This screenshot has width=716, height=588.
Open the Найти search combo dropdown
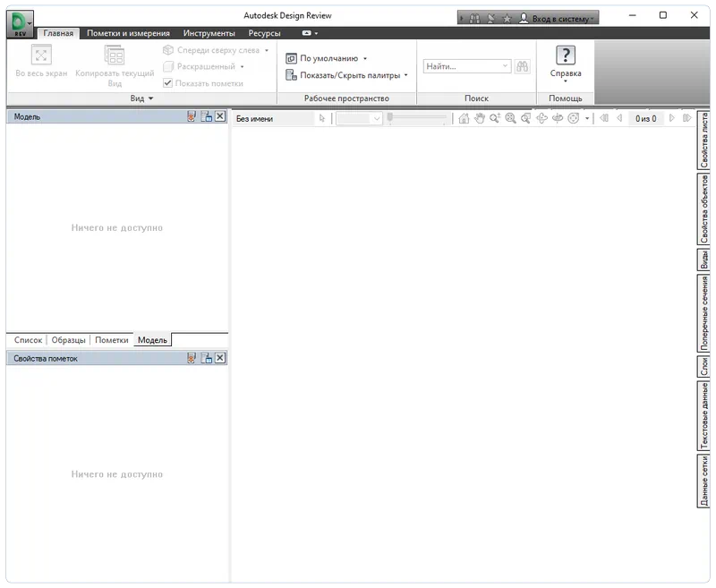coord(505,66)
